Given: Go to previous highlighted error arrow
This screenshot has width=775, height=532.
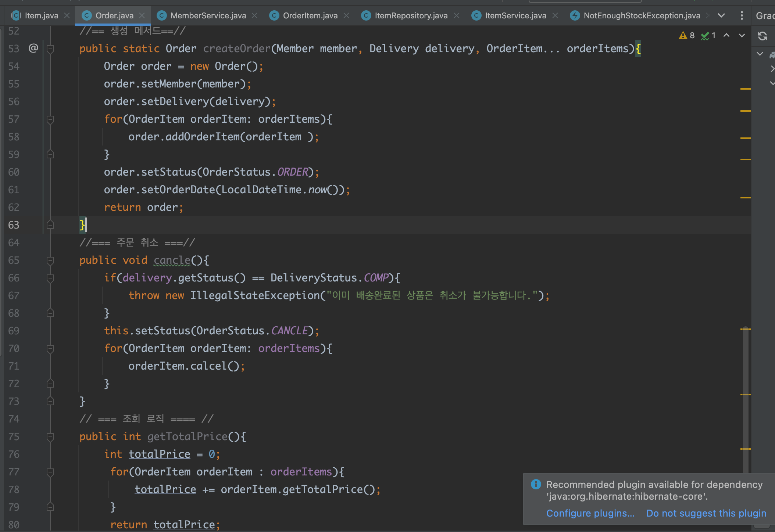Looking at the screenshot, I should [726, 35].
